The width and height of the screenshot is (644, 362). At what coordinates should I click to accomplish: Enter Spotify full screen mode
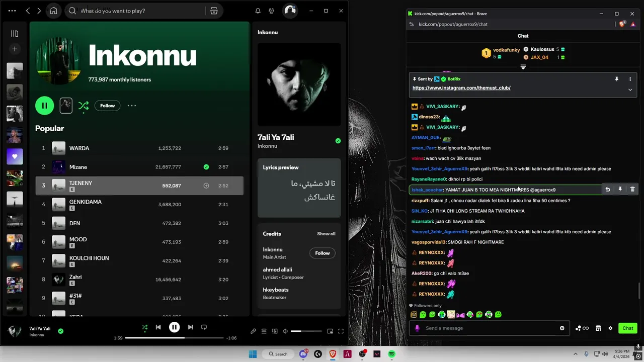341,331
